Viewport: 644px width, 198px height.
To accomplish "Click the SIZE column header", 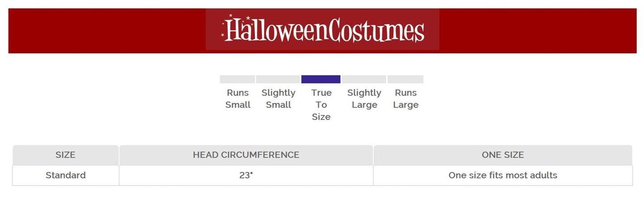I will point(65,155).
